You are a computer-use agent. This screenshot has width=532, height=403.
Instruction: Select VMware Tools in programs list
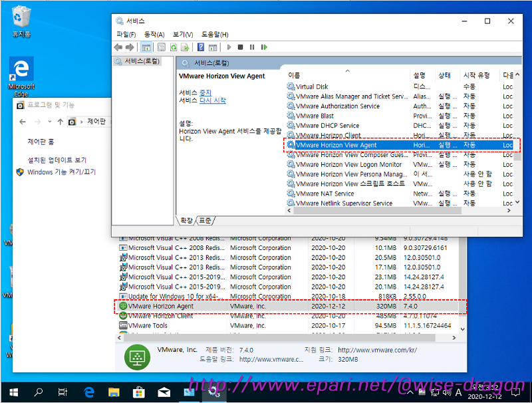(289, 326)
